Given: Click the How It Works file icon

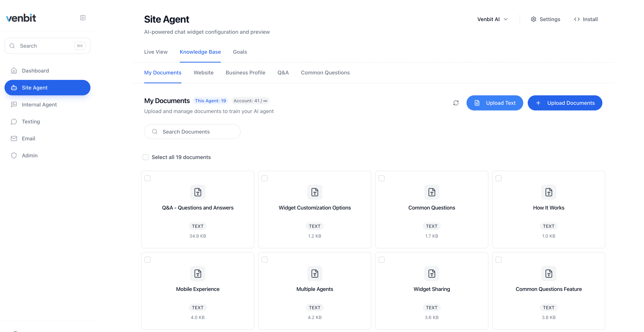Looking at the screenshot, I should 549,192.
